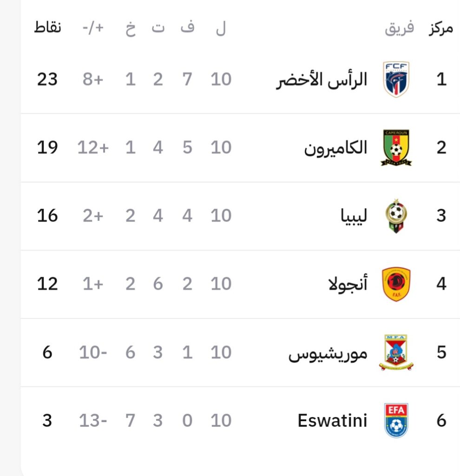This screenshot has width=460, height=476.
Task: Tap the Cameroon federation logo
Action: [396, 148]
